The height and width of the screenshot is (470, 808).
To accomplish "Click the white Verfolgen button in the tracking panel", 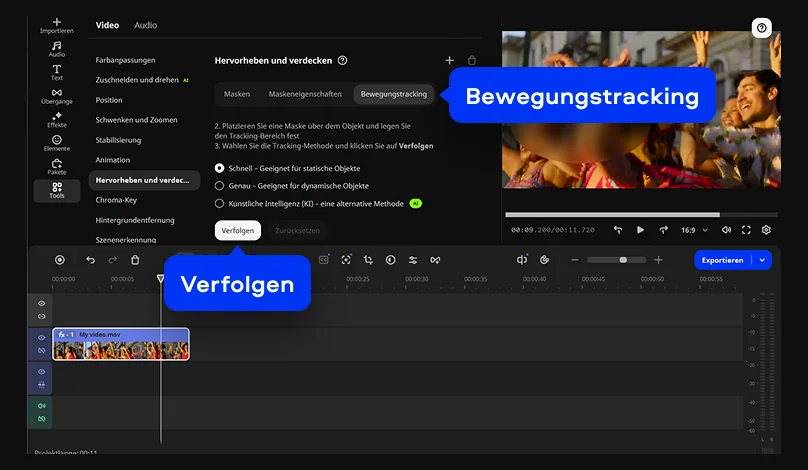I will click(x=238, y=230).
